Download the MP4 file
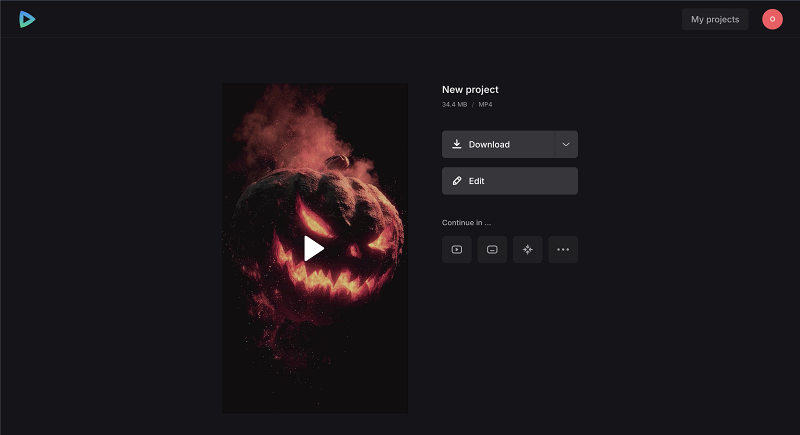Image resolution: width=800 pixels, height=435 pixels. 498,144
